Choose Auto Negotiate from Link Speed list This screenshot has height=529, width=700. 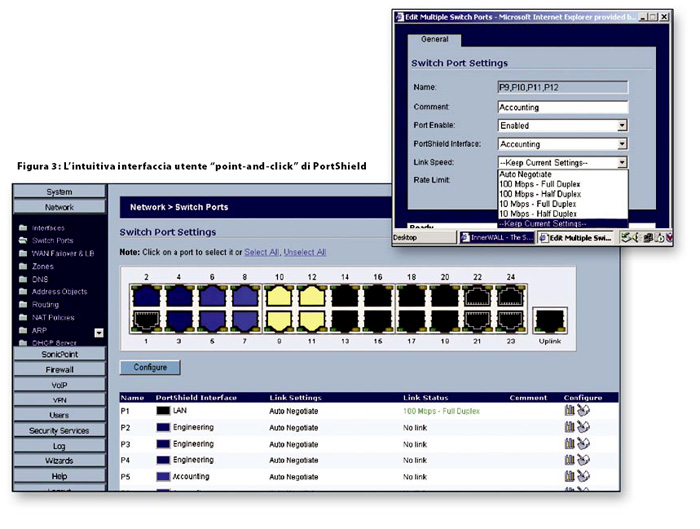coord(562,175)
